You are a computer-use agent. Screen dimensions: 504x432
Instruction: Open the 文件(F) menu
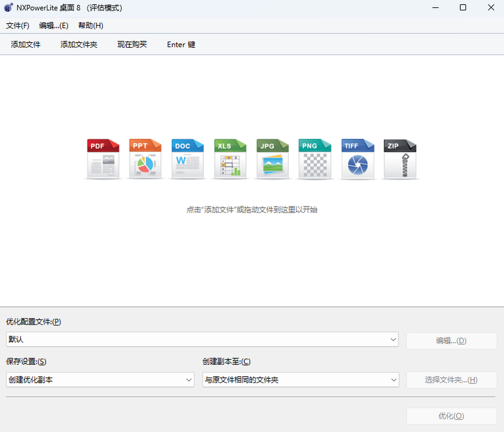[18, 26]
